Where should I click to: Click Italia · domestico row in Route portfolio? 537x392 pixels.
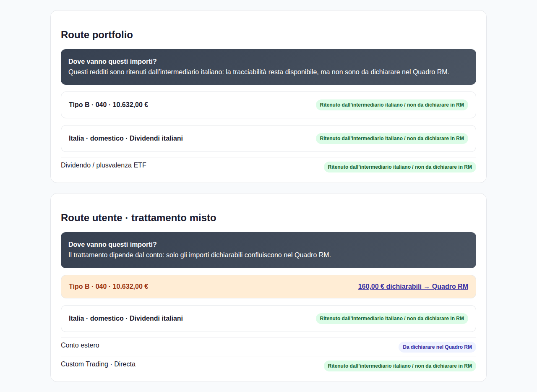[268, 139]
